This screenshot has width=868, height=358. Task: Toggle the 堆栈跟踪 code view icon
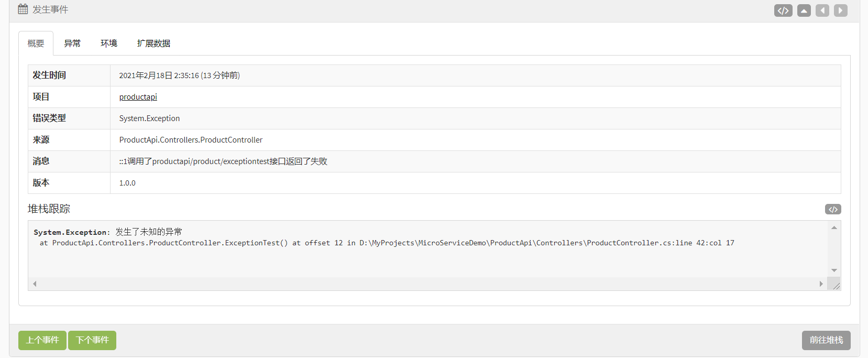(x=833, y=209)
